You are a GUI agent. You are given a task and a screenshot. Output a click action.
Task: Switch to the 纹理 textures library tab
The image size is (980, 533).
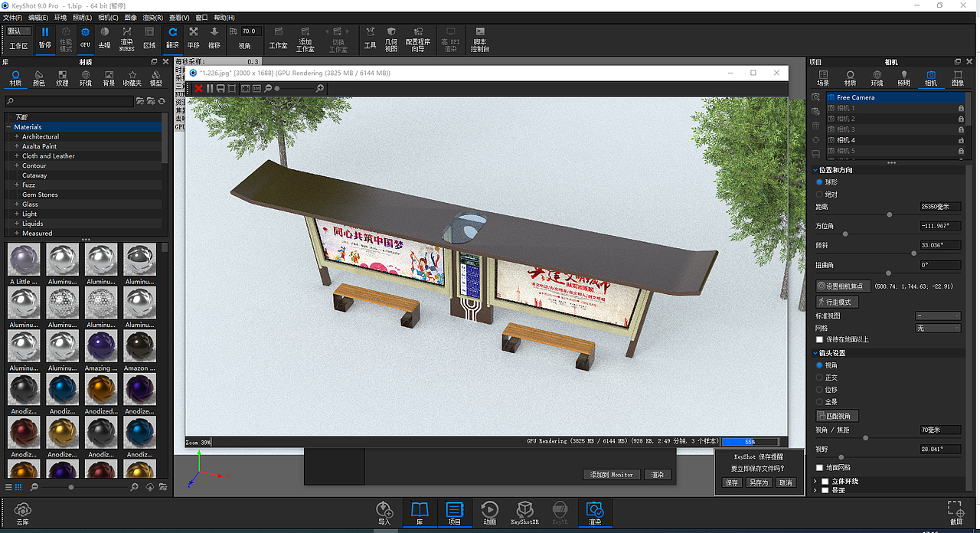(62, 78)
